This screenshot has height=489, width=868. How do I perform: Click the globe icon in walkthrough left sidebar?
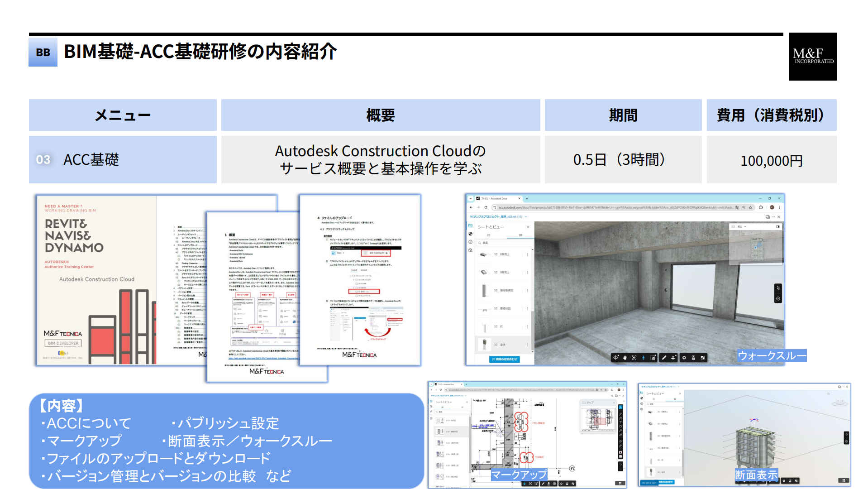470,234
